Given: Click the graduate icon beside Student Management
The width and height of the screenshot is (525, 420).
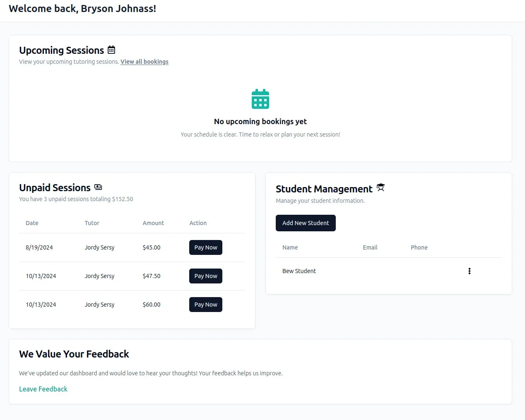Looking at the screenshot, I should click(381, 187).
